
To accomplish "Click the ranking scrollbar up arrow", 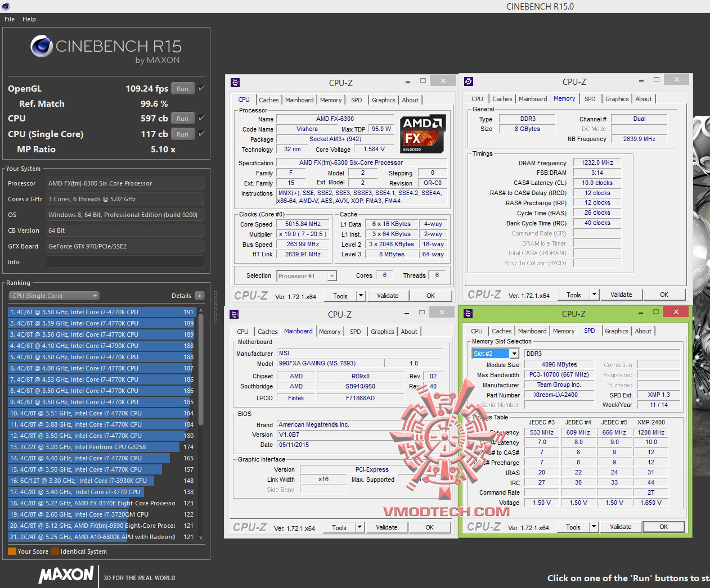I will [201, 311].
